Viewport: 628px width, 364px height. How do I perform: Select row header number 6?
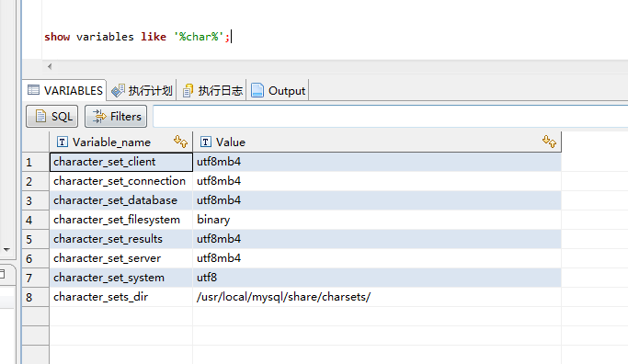36,258
